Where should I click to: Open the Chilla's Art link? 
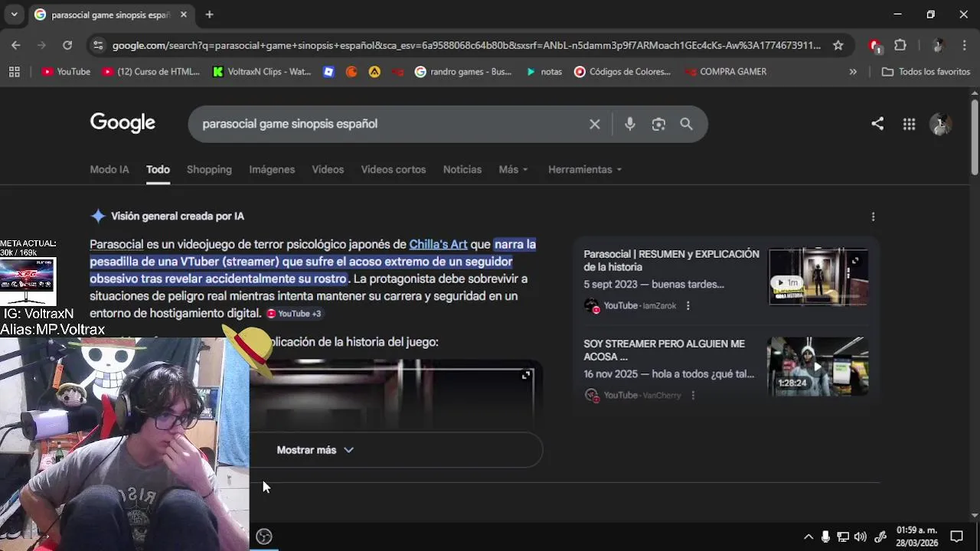click(x=438, y=245)
